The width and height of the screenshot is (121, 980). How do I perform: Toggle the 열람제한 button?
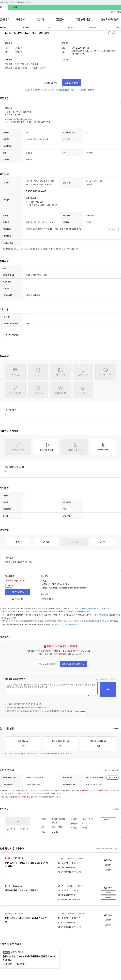coord(24,829)
